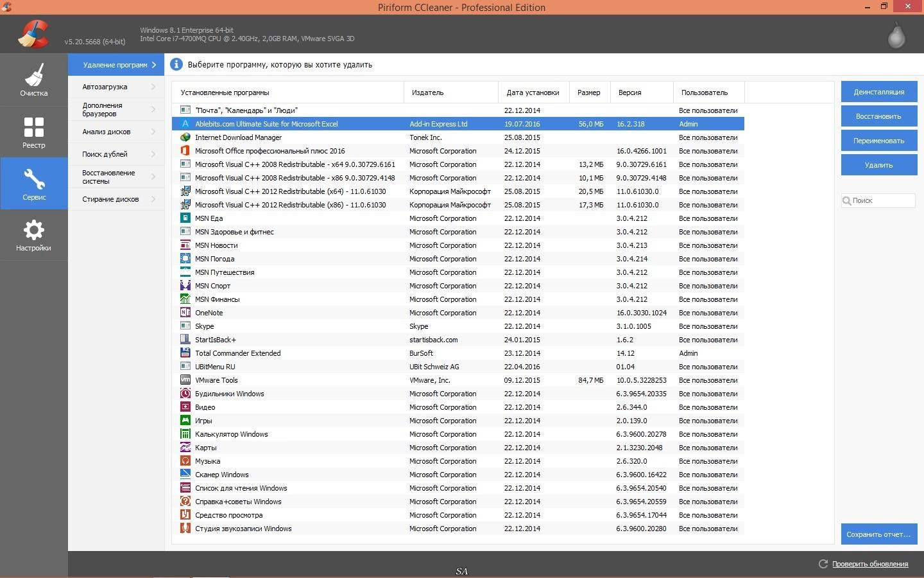This screenshot has height=578, width=924.
Task: Open the Реестр registry section
Action: (34, 132)
